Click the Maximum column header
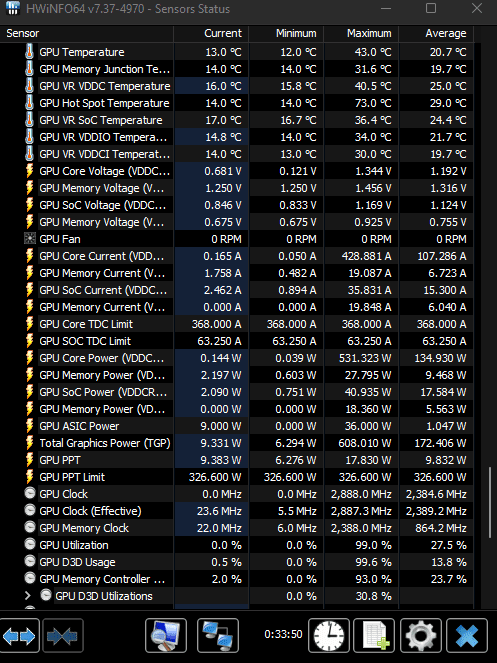The height and width of the screenshot is (663, 497). 361,33
